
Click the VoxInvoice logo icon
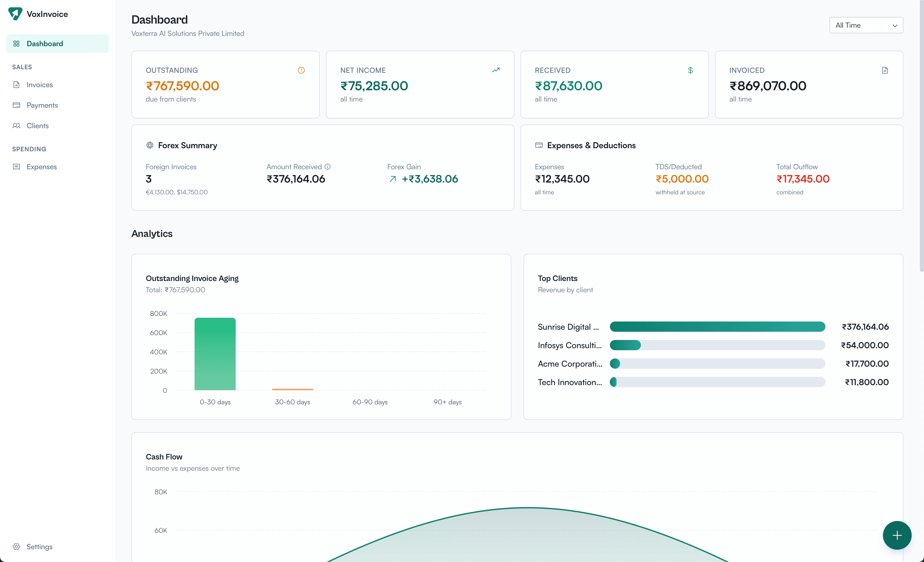point(15,14)
